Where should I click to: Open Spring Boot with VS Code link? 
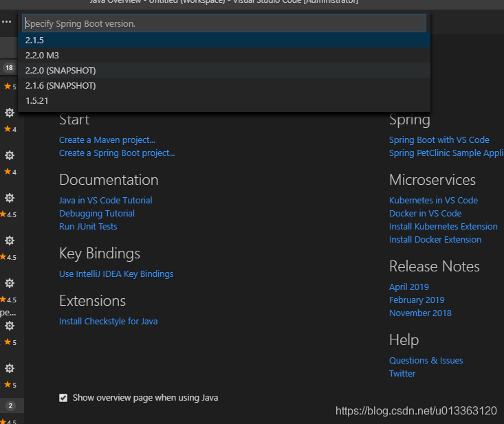[x=439, y=140]
